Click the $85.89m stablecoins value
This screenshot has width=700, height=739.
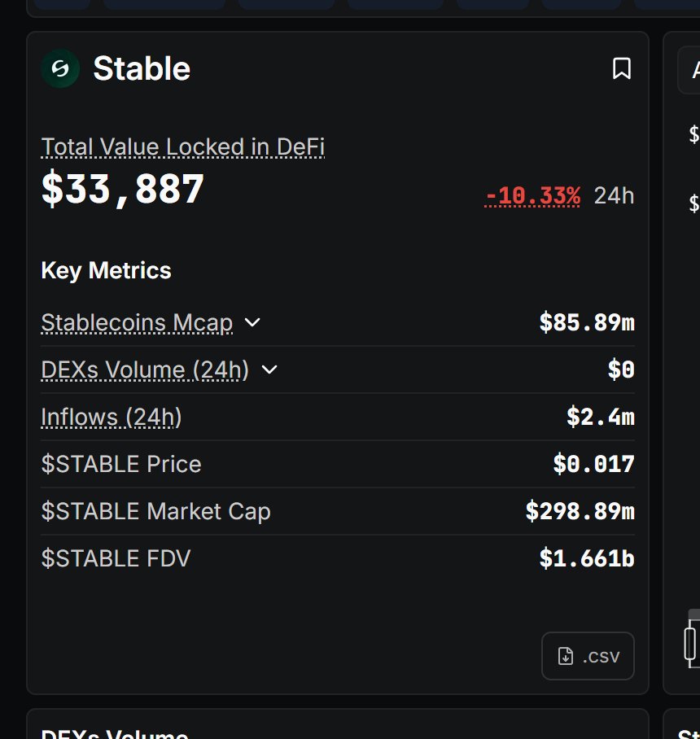586,323
